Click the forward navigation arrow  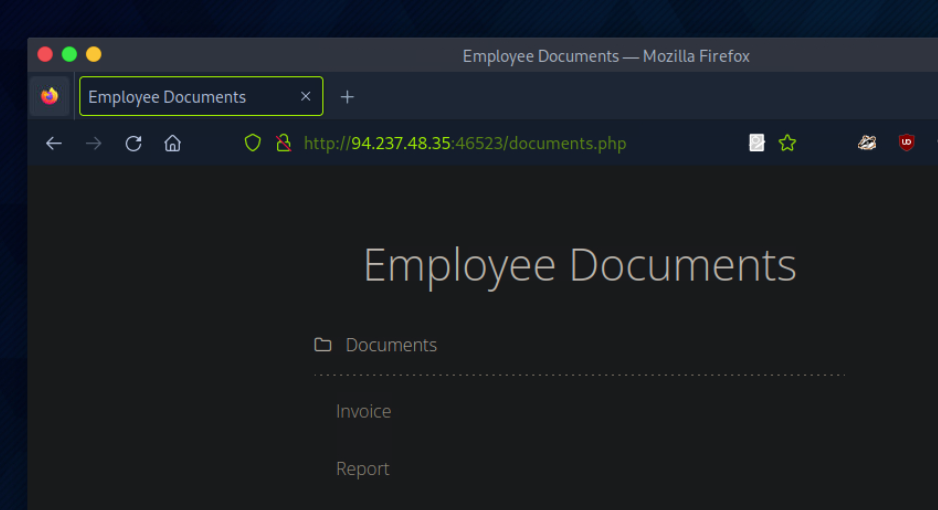coord(94,143)
